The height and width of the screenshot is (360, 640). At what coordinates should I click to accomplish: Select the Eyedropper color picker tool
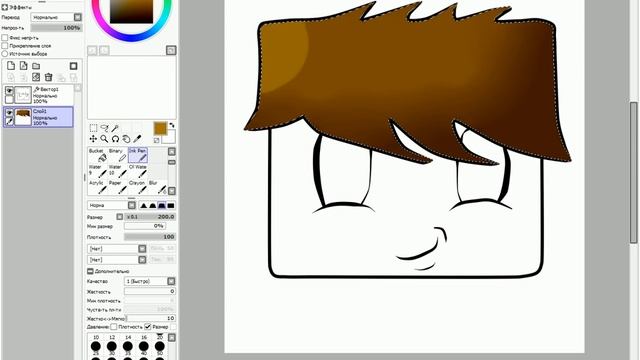point(137,139)
